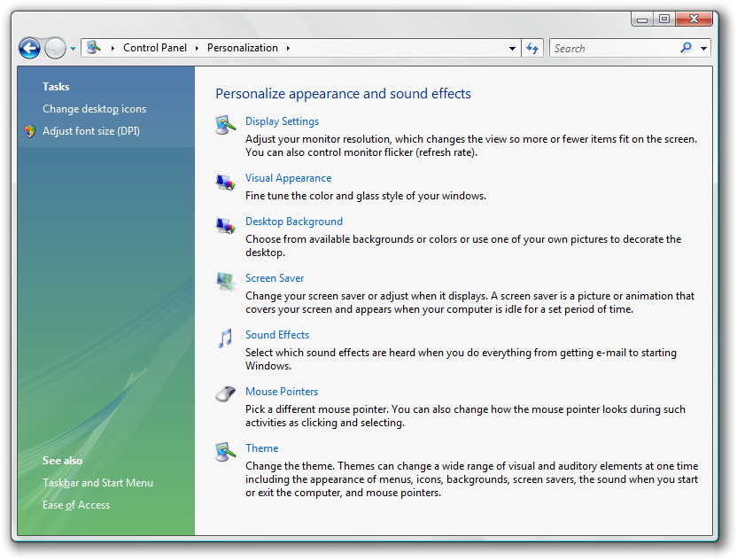Screen dimensions: 737x560
Task: Click the Screen Saver icon
Action: click(226, 282)
